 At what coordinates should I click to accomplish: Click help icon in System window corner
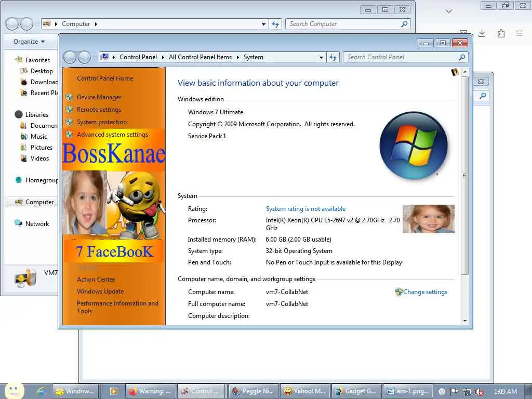[x=455, y=72]
